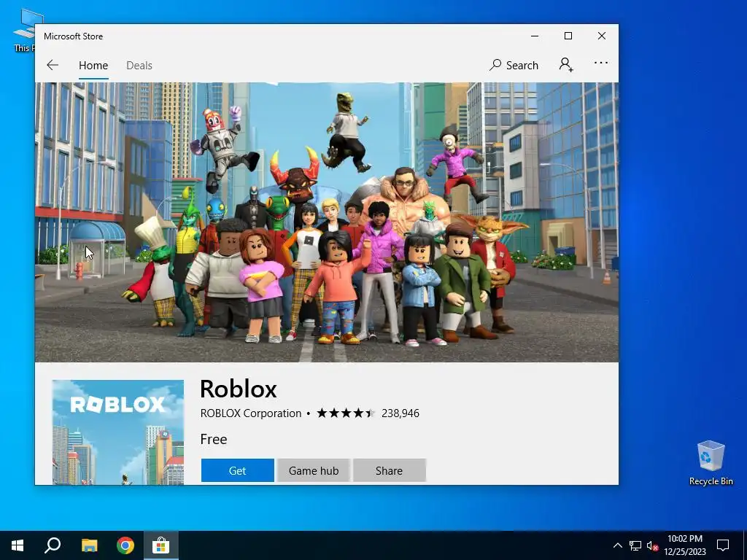Open the notification center icon
Screen dimensions: 747x560
(723, 545)
